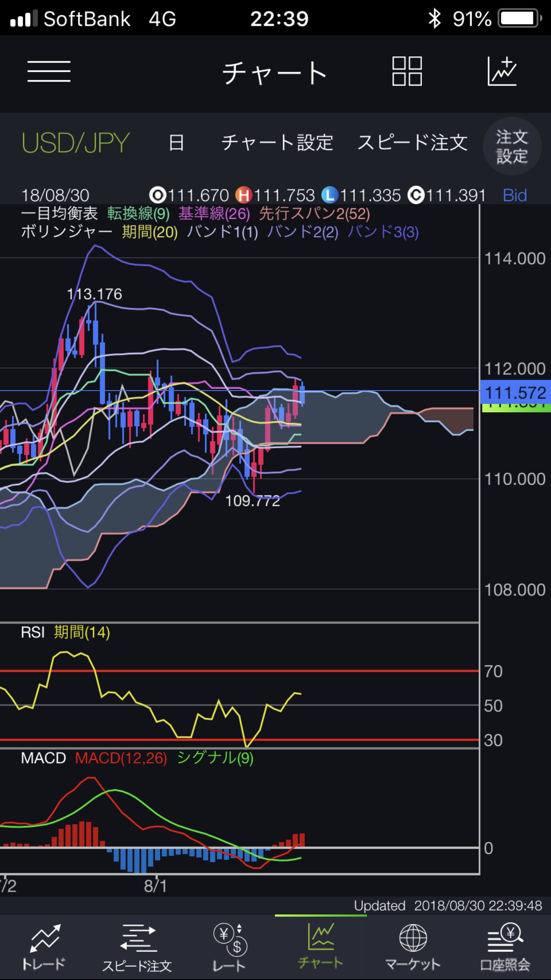This screenshot has height=980, width=551.
Task: Open チャート設定 chart settings
Action: click(277, 143)
